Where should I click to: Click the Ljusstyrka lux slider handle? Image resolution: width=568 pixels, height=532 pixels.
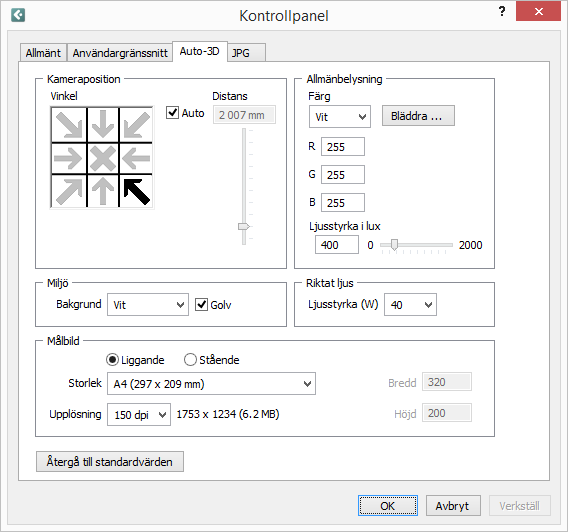pyautogui.click(x=394, y=245)
